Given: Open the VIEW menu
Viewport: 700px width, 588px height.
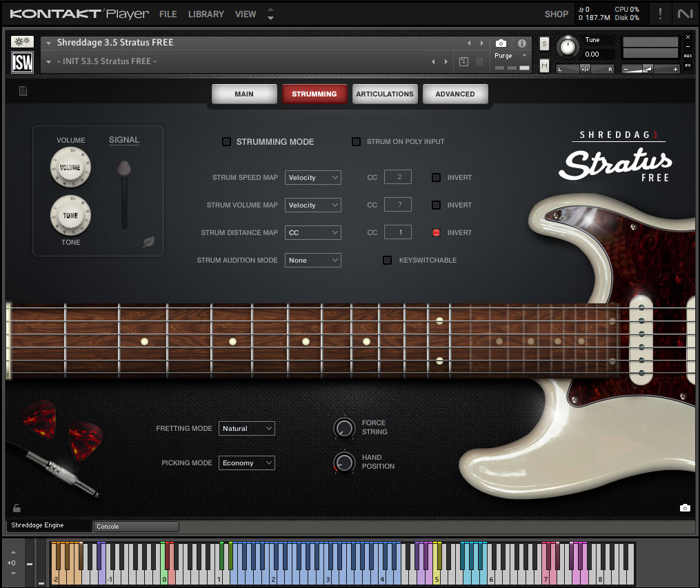Looking at the screenshot, I should pos(246,14).
